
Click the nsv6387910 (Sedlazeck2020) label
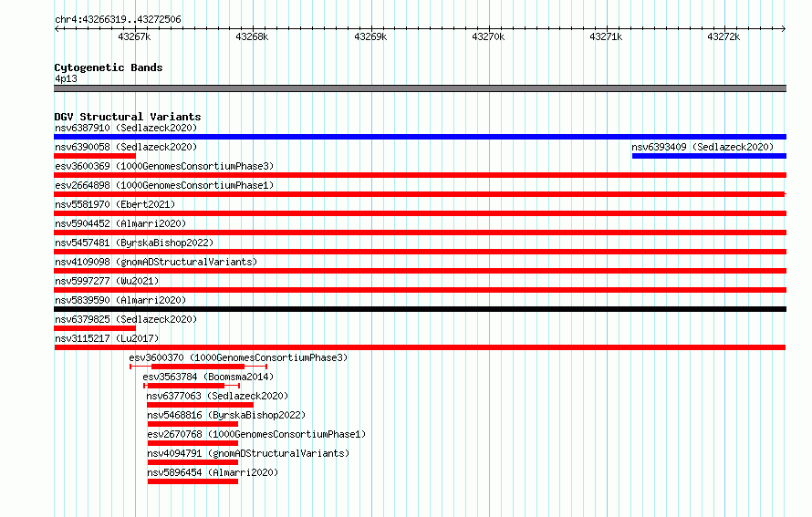tap(126, 128)
